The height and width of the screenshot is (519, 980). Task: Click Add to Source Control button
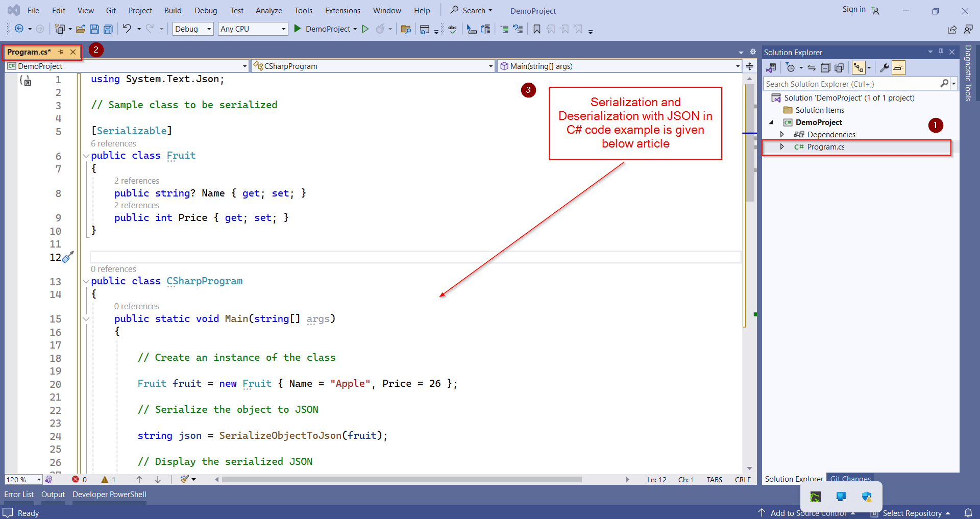807,513
